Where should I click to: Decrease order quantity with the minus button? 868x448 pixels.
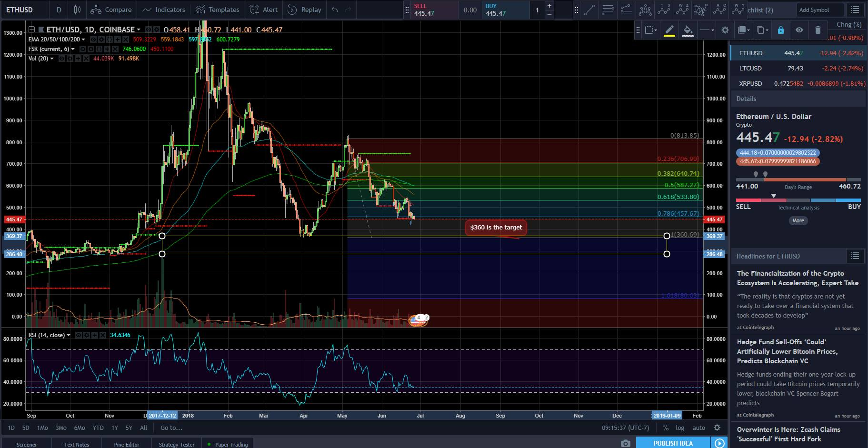coord(549,14)
